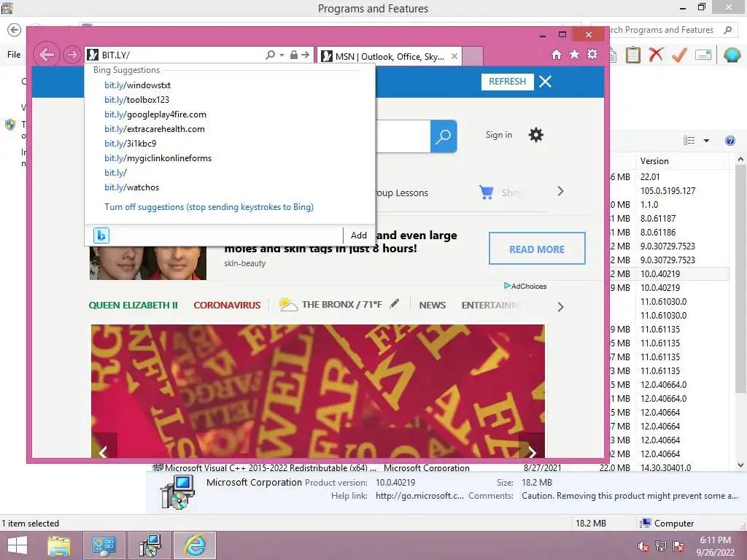This screenshot has width=747, height=560.
Task: Click the AdChoices link
Action: point(525,286)
